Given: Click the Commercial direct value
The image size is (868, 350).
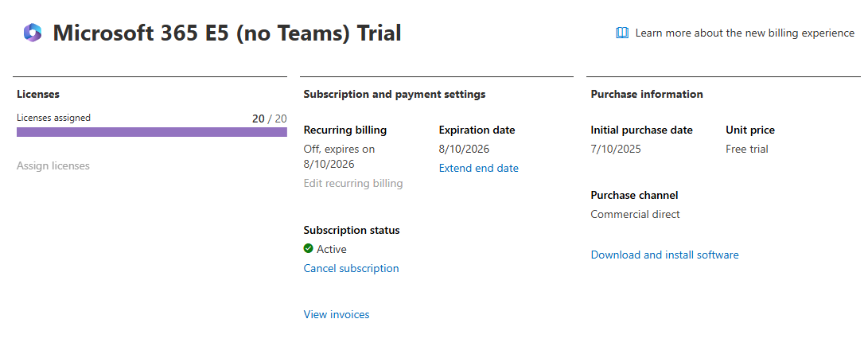Looking at the screenshot, I should pyautogui.click(x=636, y=214).
